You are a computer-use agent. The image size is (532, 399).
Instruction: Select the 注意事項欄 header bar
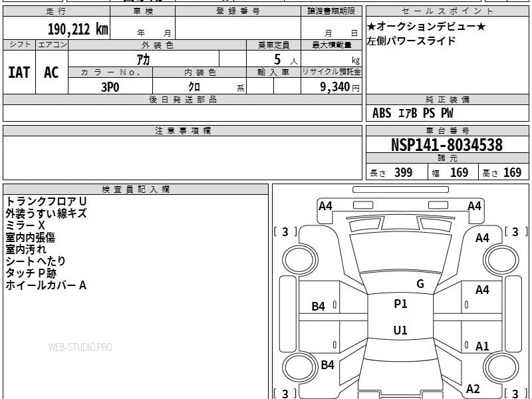[182, 130]
